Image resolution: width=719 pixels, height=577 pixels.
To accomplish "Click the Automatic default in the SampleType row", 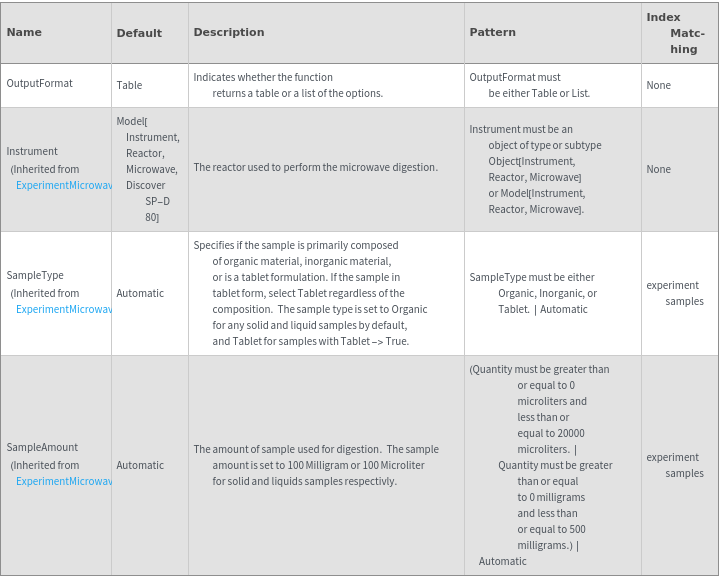I will [x=140, y=293].
